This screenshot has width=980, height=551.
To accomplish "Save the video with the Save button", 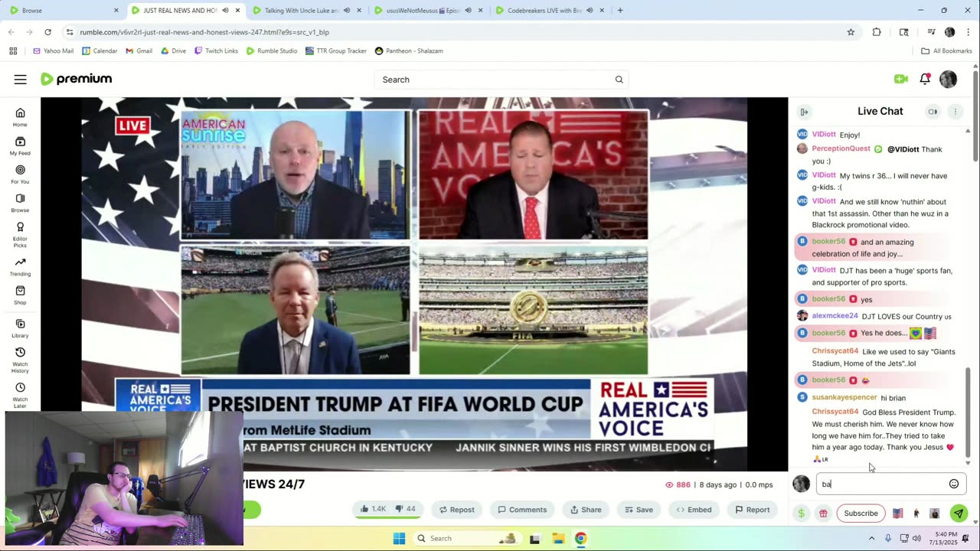I will [639, 509].
